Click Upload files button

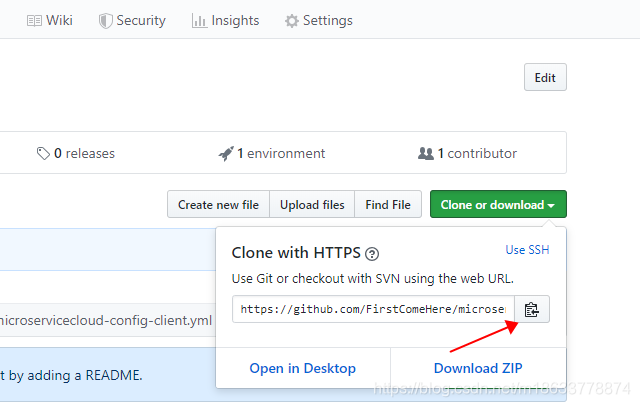[312, 204]
